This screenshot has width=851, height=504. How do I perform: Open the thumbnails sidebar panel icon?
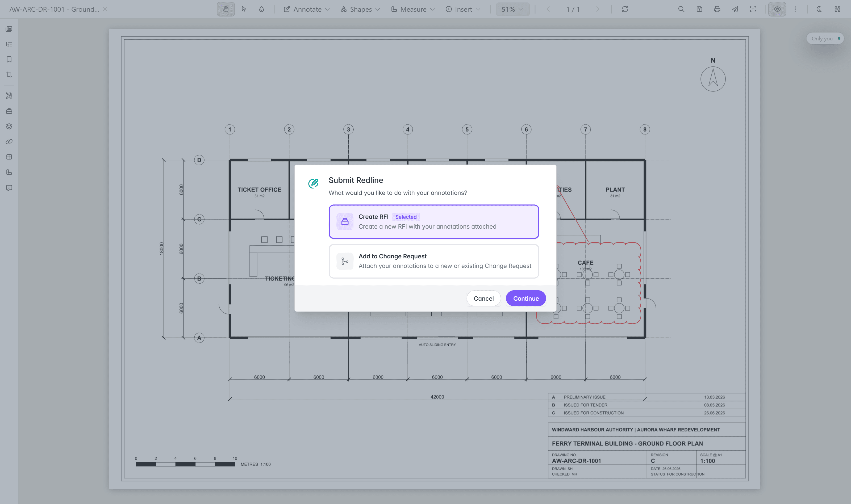coord(9,29)
